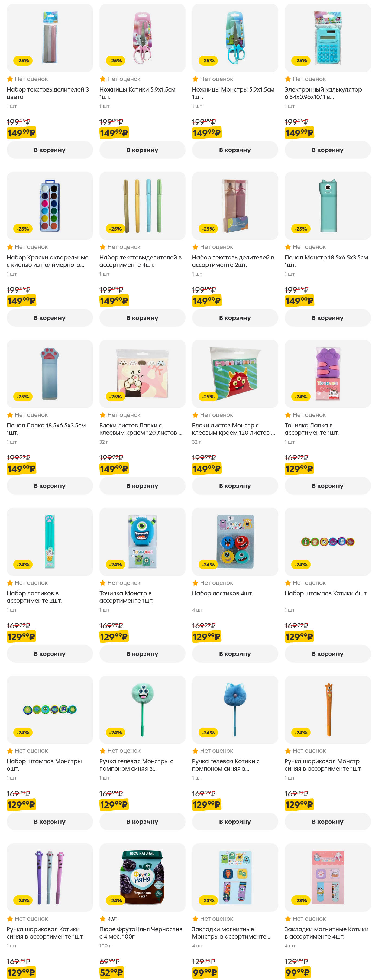Add Набор текстовыделителей 3 цвета to cart
The image size is (375, 980).
(x=50, y=150)
